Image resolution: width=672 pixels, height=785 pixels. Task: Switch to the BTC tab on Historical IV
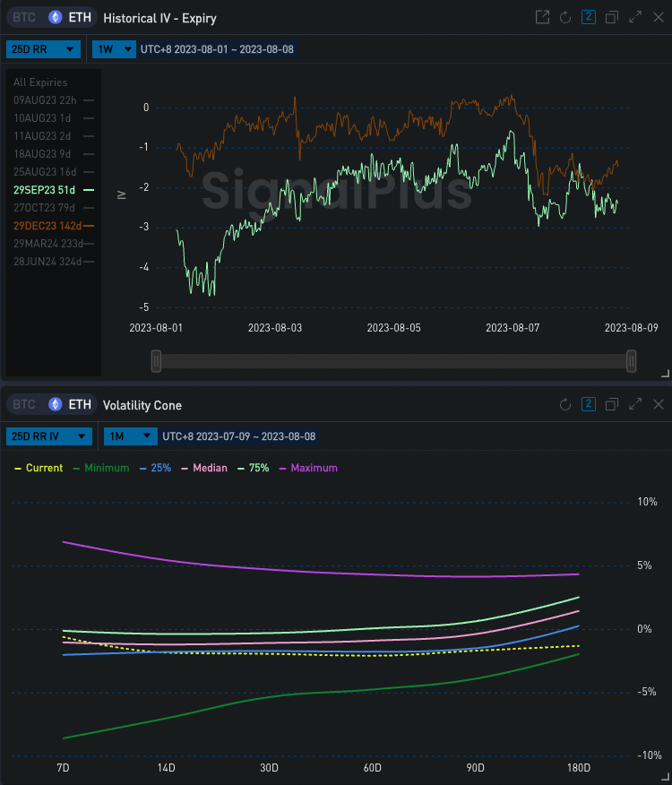[x=23, y=17]
